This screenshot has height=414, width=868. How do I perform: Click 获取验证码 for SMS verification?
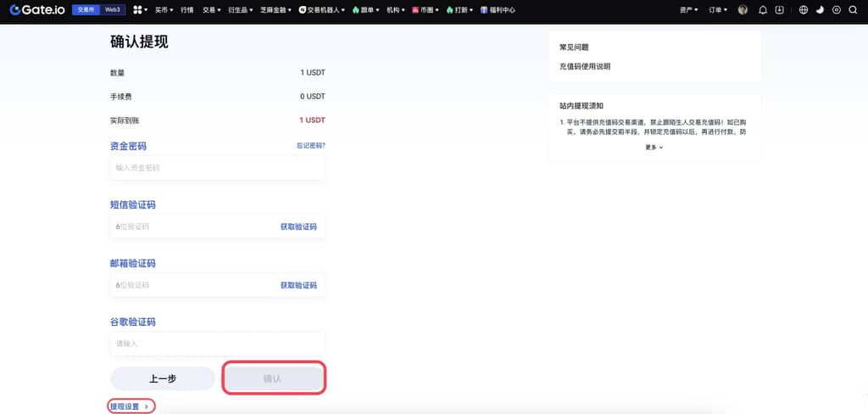click(x=298, y=227)
